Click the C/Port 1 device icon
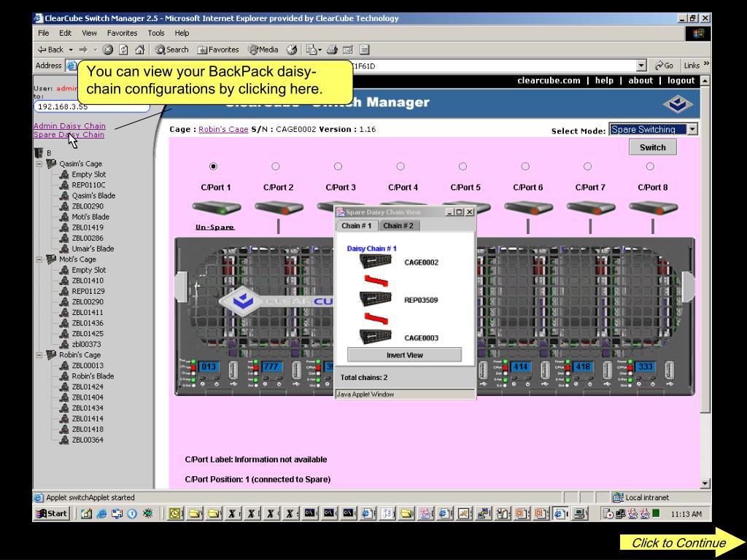The width and height of the screenshot is (747, 560). [x=216, y=208]
